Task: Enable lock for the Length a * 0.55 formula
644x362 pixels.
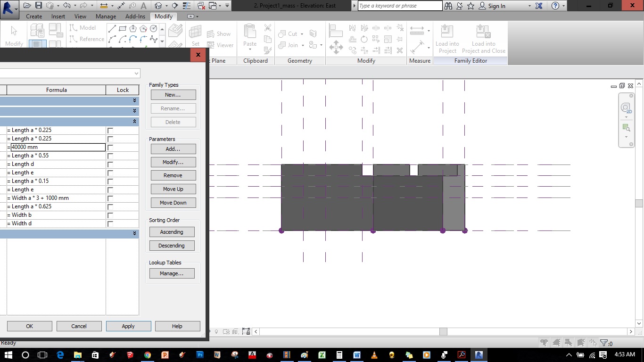Action: pos(110,156)
